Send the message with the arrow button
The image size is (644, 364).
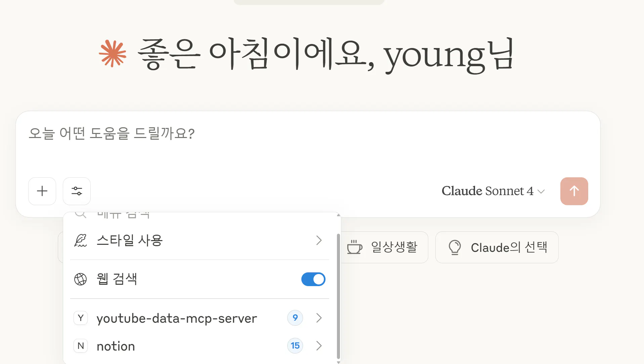coord(574,191)
